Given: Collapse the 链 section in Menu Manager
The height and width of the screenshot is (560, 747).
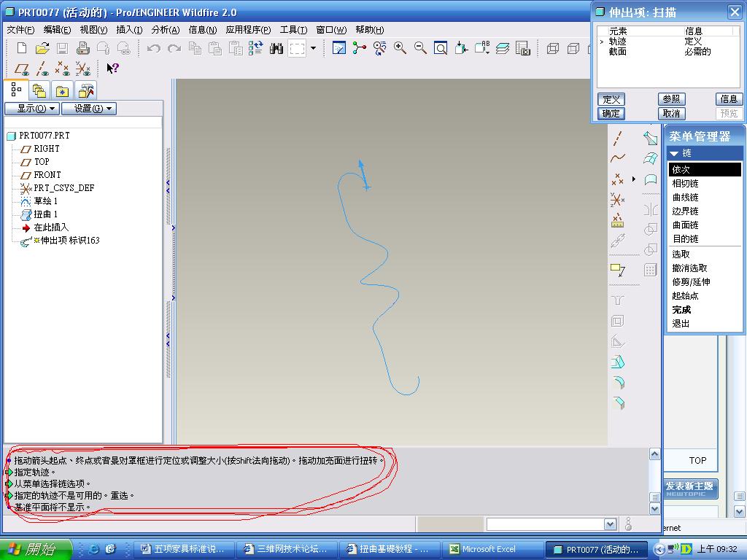Looking at the screenshot, I should pyautogui.click(x=674, y=153).
